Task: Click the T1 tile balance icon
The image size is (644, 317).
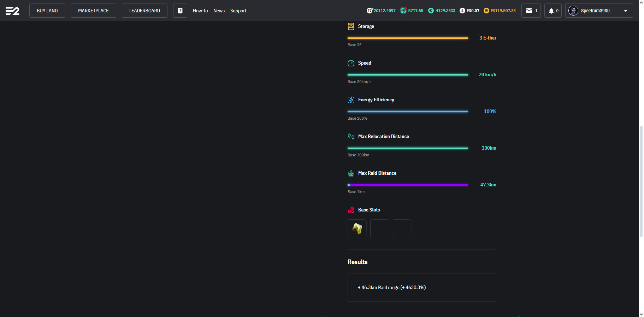Action: [370, 11]
